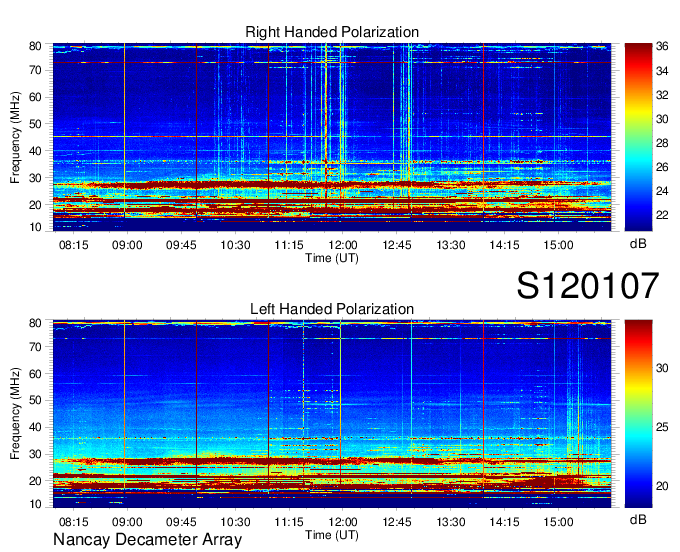Click the dB unit label under top colorbar
This screenshot has width=680, height=552.
click(638, 244)
